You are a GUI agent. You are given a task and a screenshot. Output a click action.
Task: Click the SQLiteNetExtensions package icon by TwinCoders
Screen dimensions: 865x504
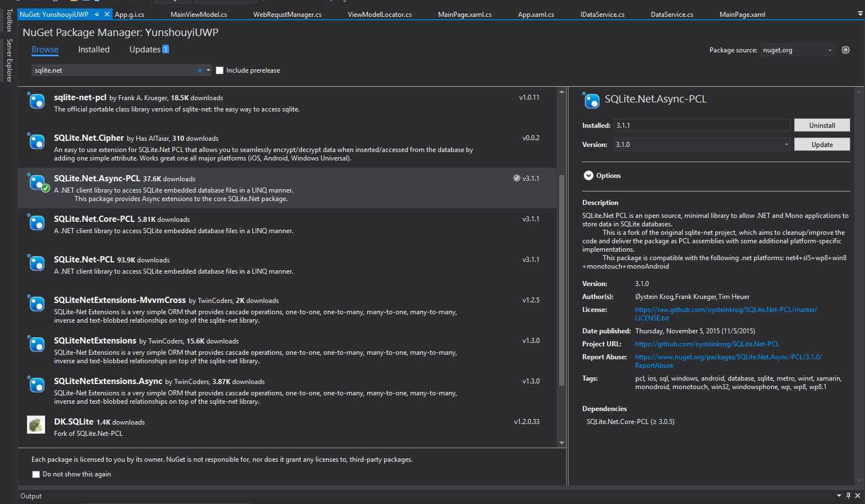(37, 345)
